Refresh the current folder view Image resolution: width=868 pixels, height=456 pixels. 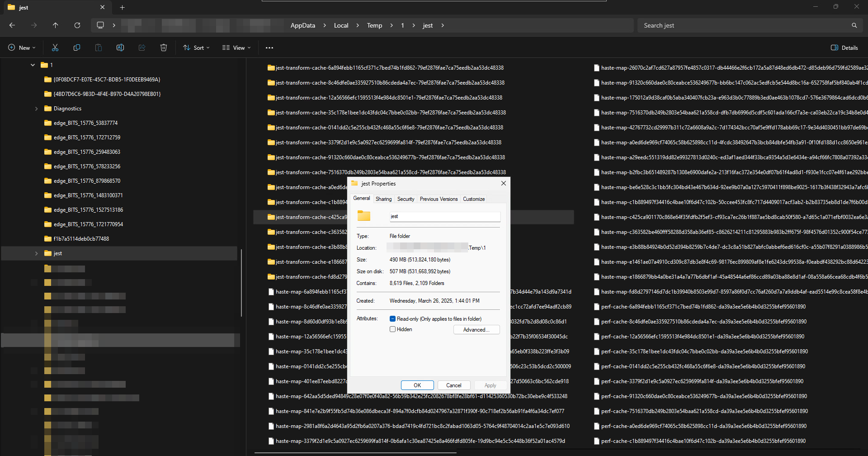pyautogui.click(x=77, y=25)
